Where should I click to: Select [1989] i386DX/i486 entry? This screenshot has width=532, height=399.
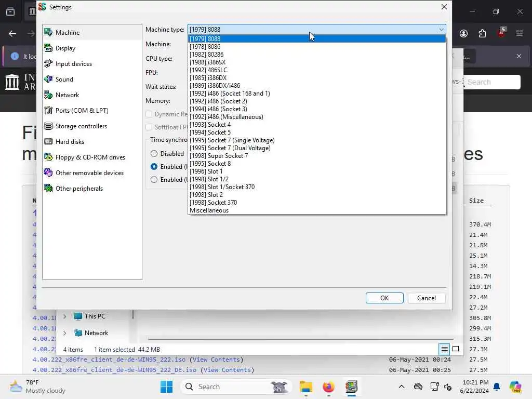pyautogui.click(x=317, y=86)
